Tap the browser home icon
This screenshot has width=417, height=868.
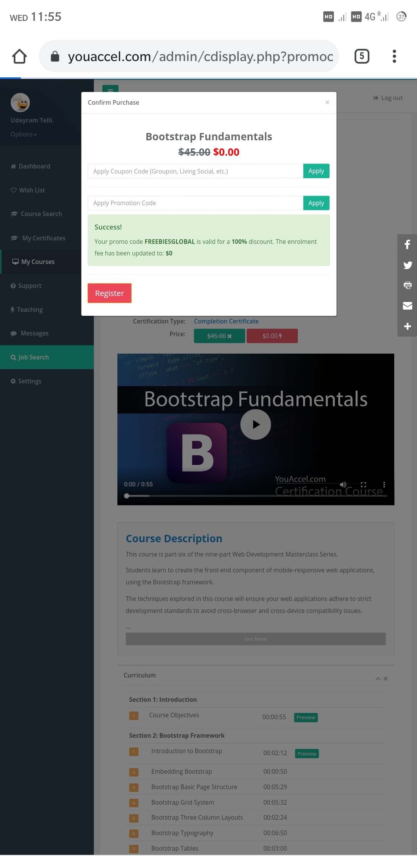(19, 56)
